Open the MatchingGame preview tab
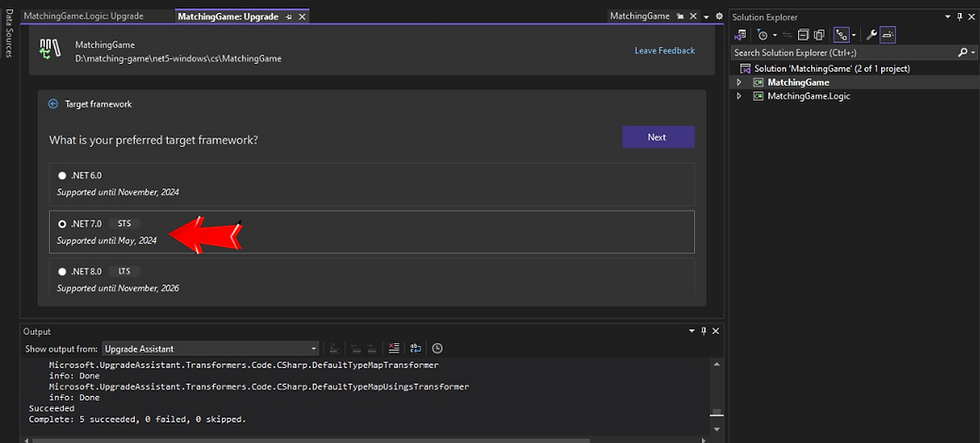Viewport: 980px width, 443px height. point(639,16)
